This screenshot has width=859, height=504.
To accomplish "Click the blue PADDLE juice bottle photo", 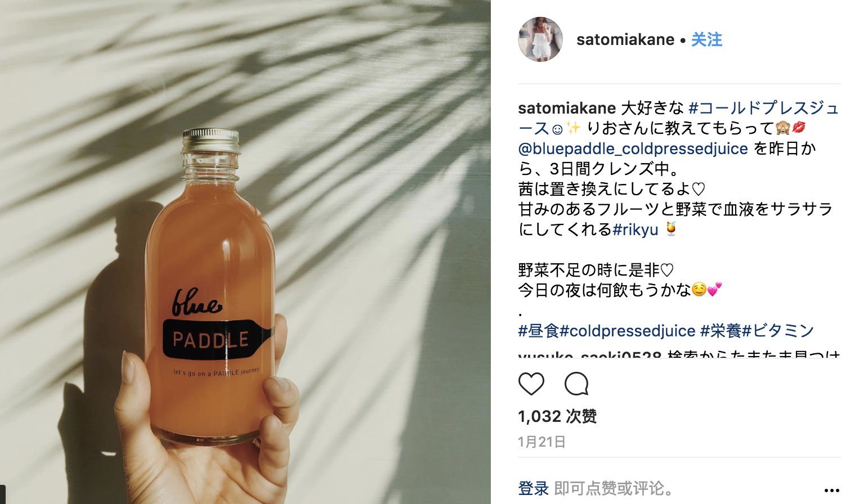I will click(245, 252).
